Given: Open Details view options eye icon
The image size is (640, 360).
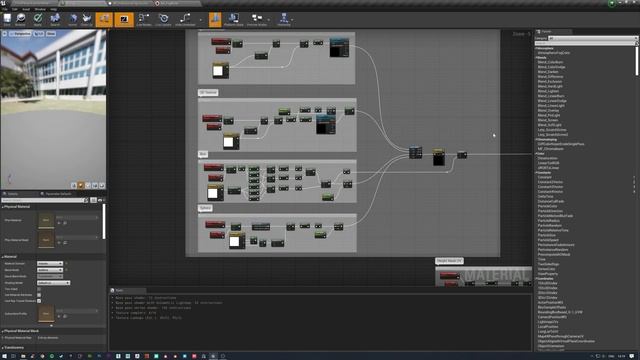Looking at the screenshot, I should (x=100, y=200).
